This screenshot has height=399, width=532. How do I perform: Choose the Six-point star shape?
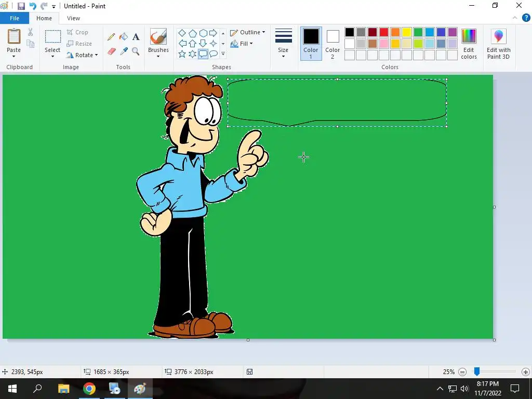click(193, 54)
